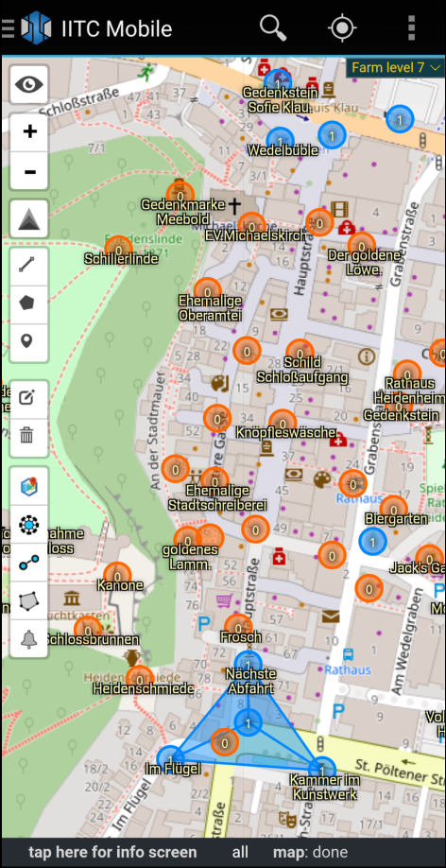Expand the Farm level 7 dropdown
Image resolution: width=446 pixels, height=868 pixels.
point(395,67)
